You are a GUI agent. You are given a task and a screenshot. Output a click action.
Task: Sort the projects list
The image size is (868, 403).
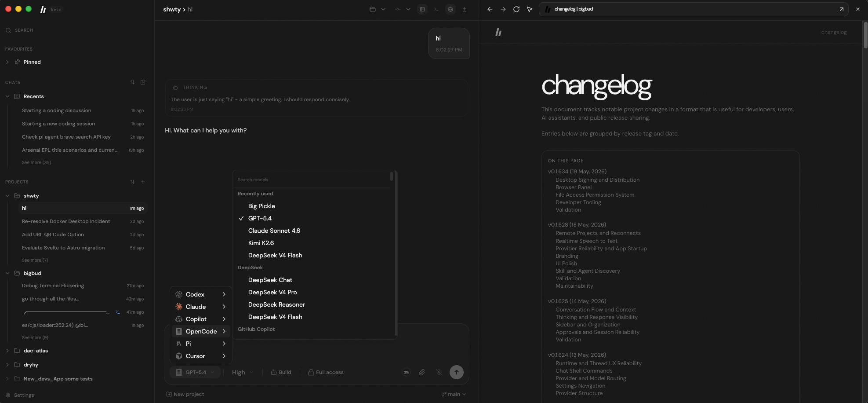coord(132,182)
